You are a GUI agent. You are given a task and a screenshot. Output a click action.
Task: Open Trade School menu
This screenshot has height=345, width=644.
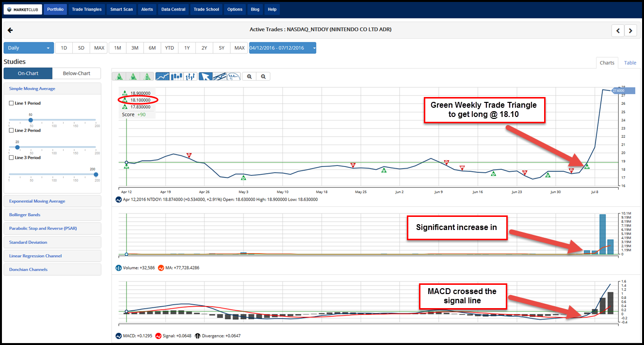(206, 9)
